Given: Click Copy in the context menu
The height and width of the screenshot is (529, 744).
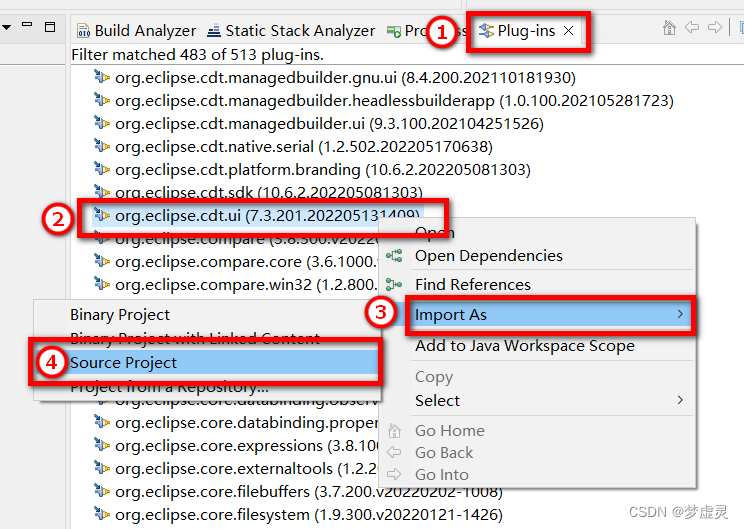Looking at the screenshot, I should 434,377.
